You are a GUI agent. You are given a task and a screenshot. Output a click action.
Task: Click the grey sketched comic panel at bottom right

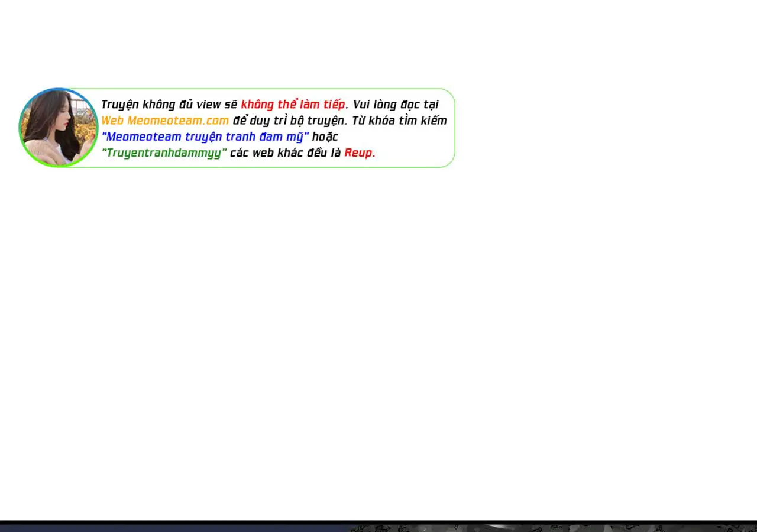550,528
